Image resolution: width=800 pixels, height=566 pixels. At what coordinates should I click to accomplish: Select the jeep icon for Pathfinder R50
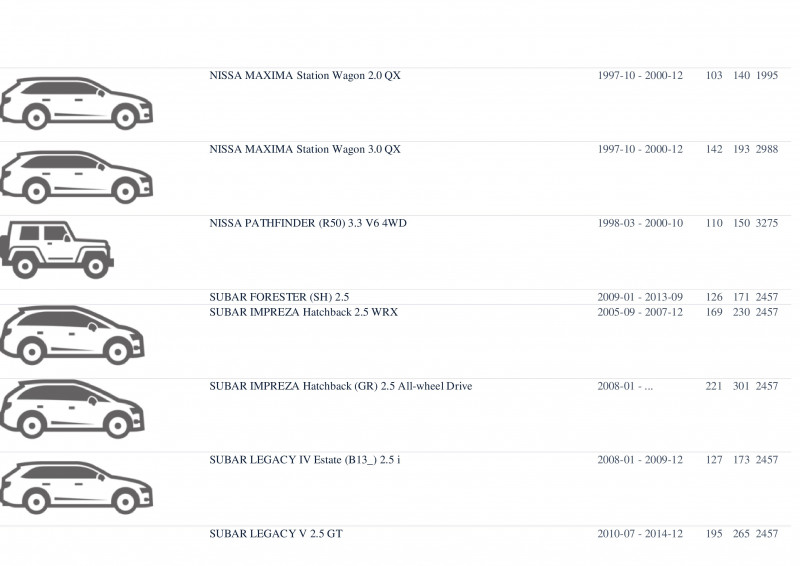click(57, 250)
